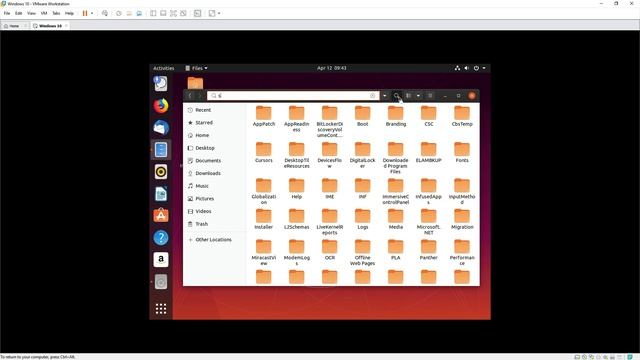
Task: Expand the system menu arrow in top bar
Action: click(x=484, y=68)
